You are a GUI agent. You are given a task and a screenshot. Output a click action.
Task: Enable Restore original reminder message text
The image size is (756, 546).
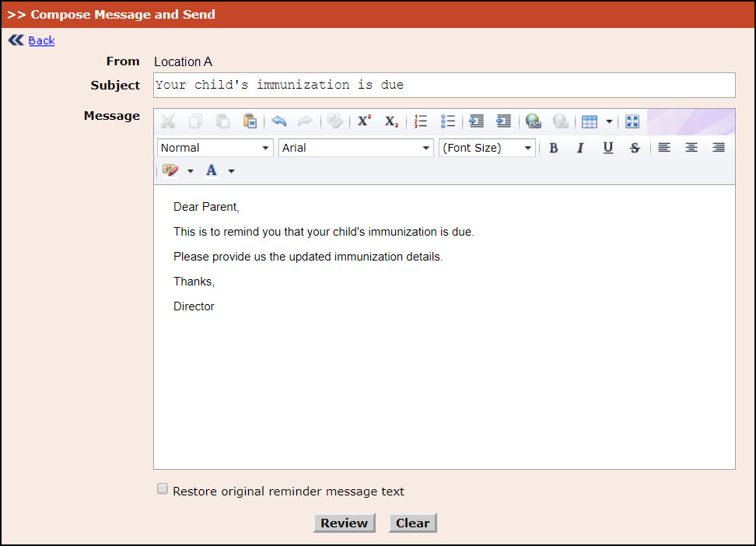point(163,489)
